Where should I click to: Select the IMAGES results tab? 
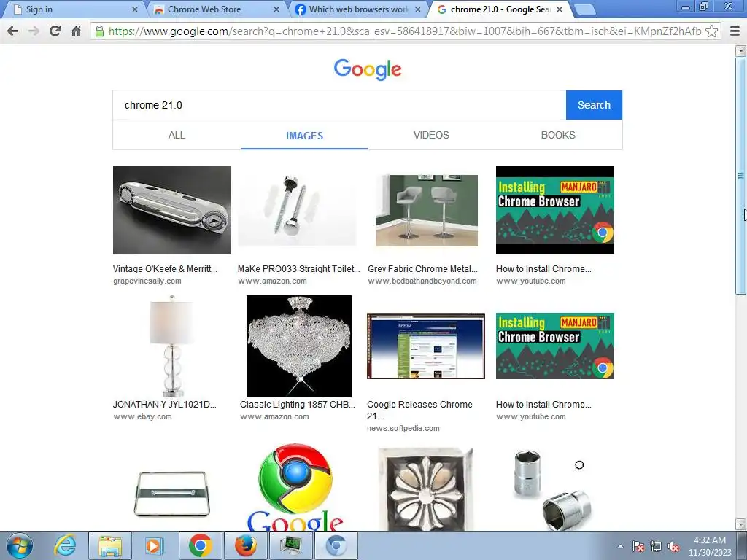(x=304, y=136)
